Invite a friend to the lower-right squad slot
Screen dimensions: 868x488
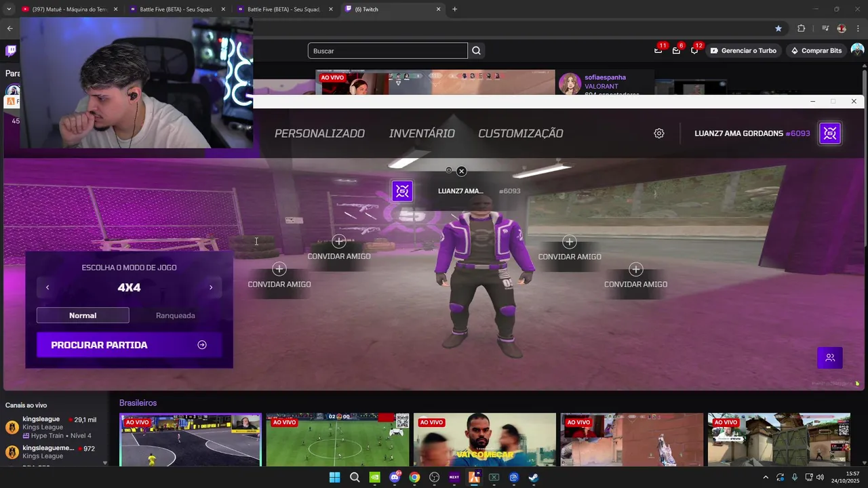pyautogui.click(x=635, y=276)
